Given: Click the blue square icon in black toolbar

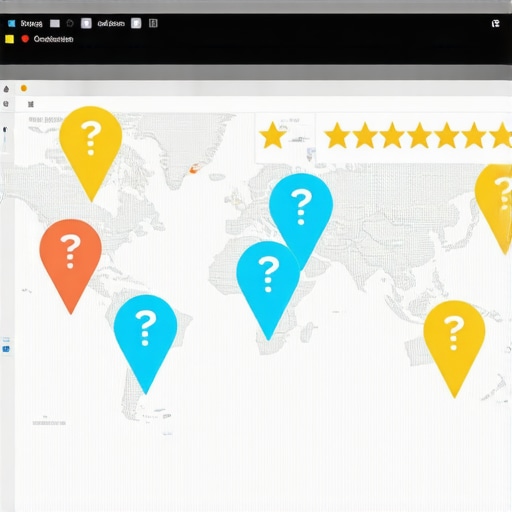Looking at the screenshot, I should 12,23.
